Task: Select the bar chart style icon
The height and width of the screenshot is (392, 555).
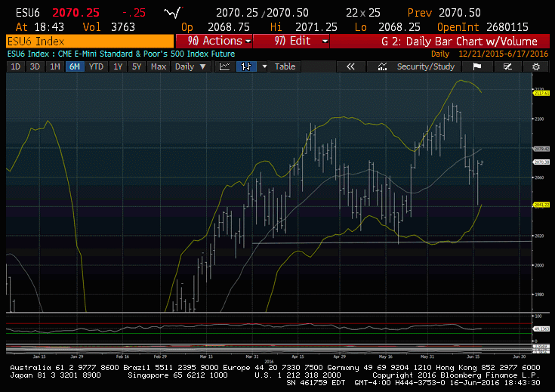Action: 246,66
